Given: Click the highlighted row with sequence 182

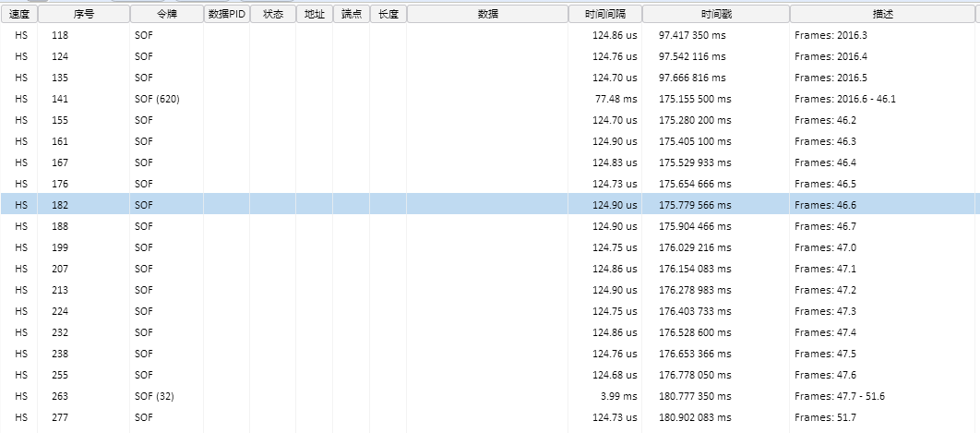Looking at the screenshot, I should 61,205.
